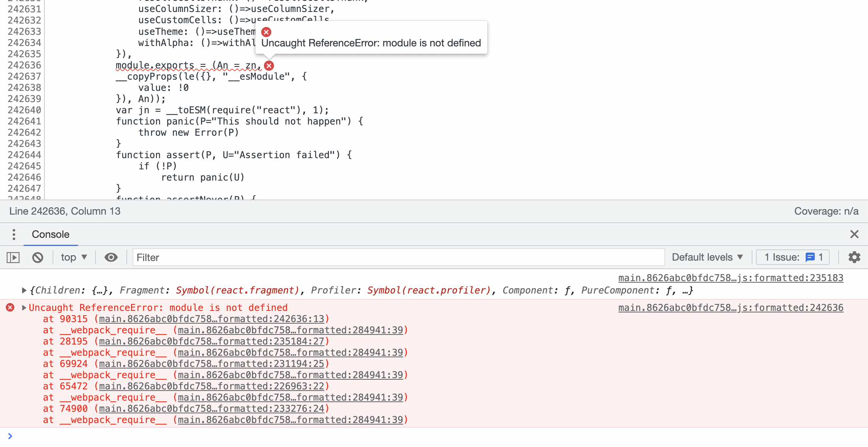
Task: Clear the console messages
Action: [x=37, y=257]
